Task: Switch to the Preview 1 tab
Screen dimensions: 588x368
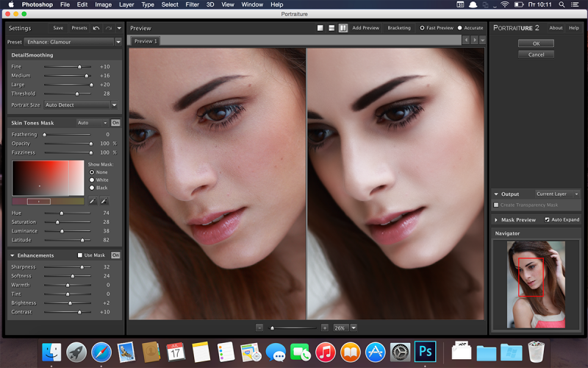Action: [x=146, y=41]
